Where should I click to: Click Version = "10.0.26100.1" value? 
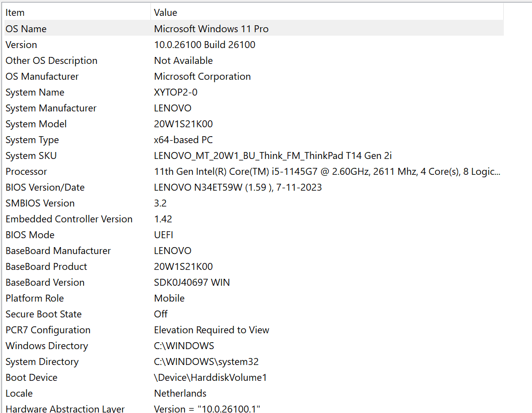(x=207, y=409)
